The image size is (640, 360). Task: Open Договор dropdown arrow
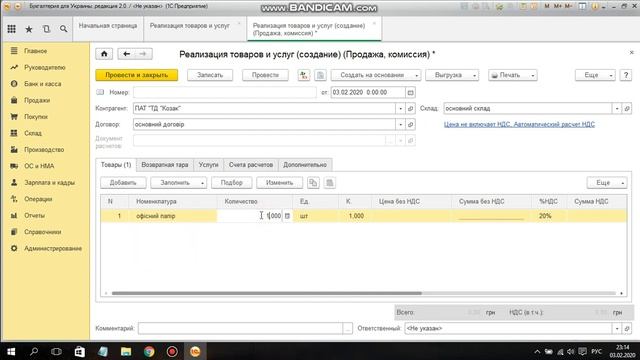pos(400,124)
